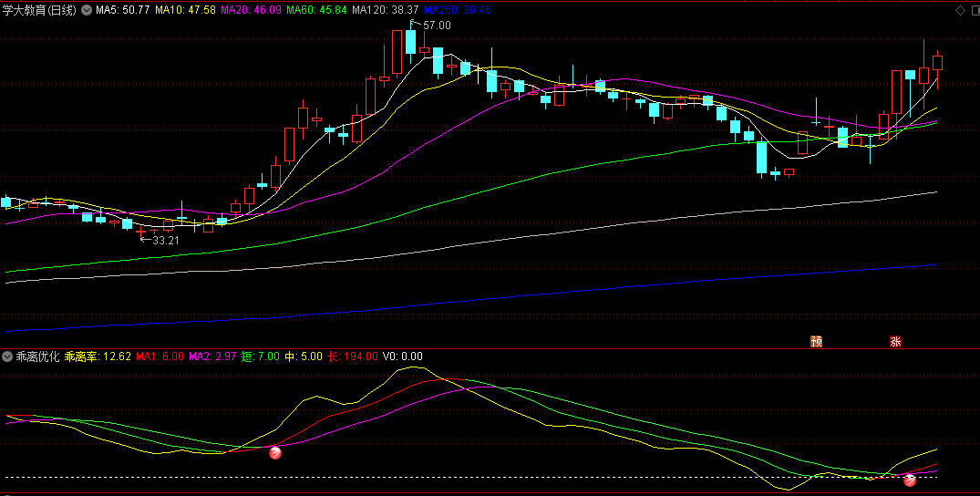Open dropdown next to 学大教育(日线)
This screenshot has height=496, width=980.
86,10
